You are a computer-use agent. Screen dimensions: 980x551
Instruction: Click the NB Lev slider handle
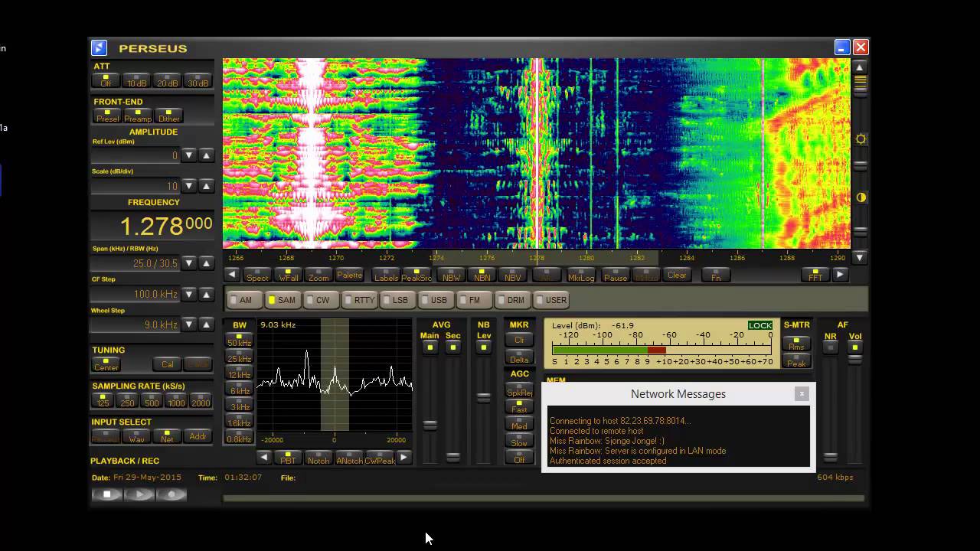coord(483,398)
